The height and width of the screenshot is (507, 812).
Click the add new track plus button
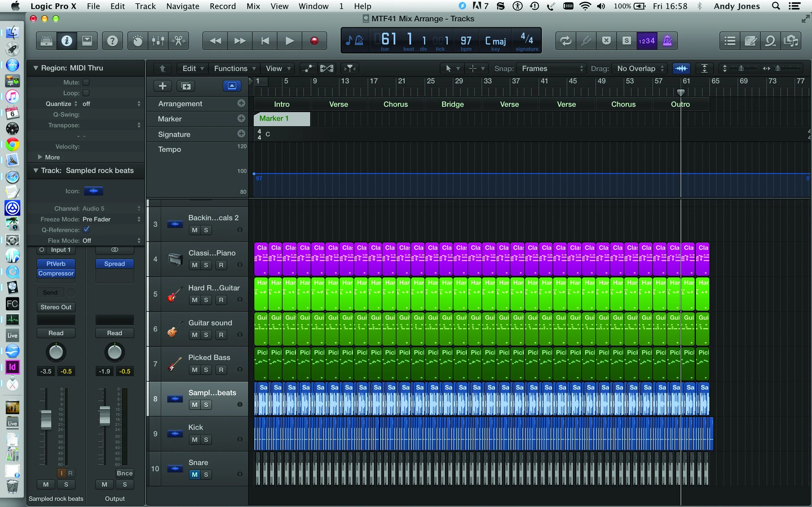tap(163, 86)
